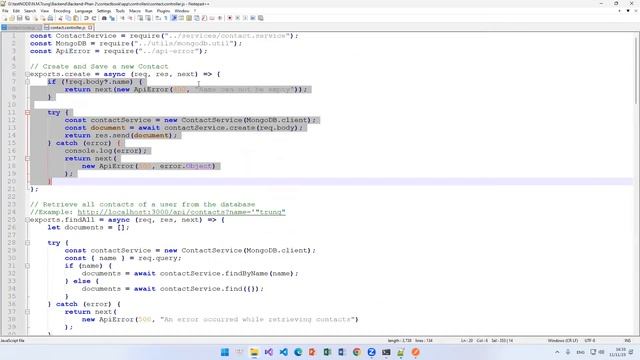The image size is (640, 360).
Task: Click the Close All toolbar icon
Action: 44,18
